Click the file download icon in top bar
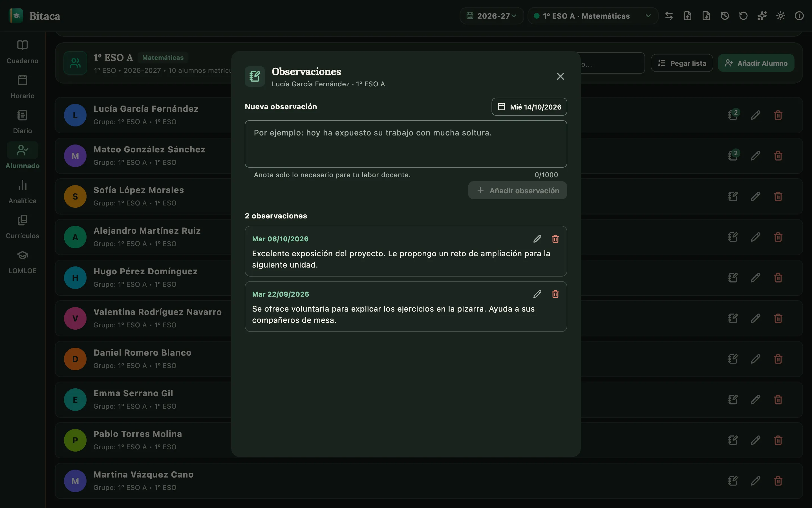 [x=706, y=16]
